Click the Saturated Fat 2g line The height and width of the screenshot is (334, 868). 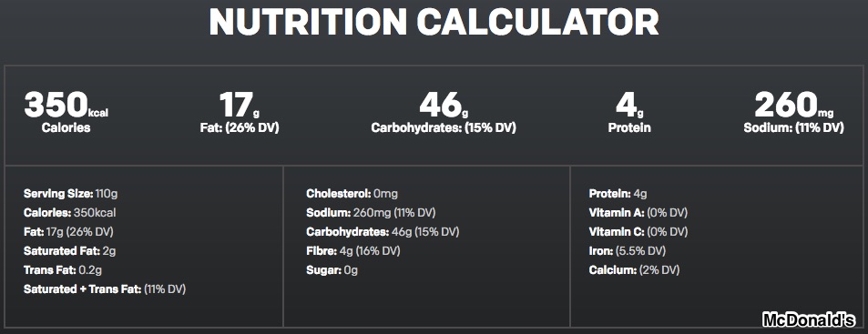click(x=70, y=250)
